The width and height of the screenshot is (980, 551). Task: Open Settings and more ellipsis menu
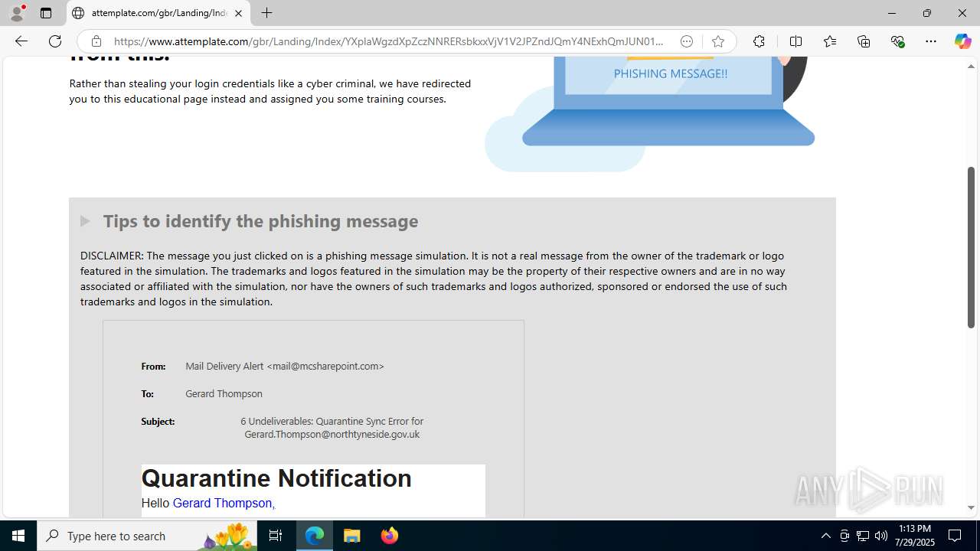(x=931, y=41)
